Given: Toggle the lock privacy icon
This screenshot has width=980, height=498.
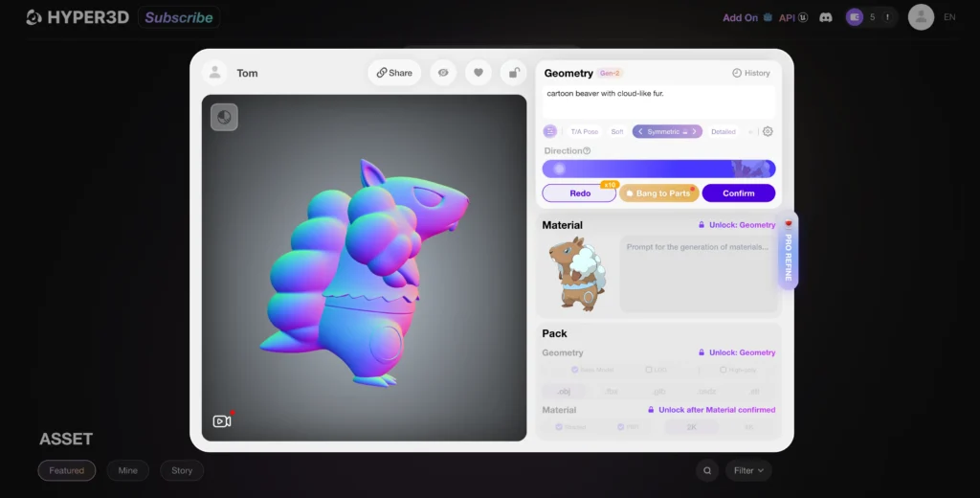Looking at the screenshot, I should tap(514, 73).
